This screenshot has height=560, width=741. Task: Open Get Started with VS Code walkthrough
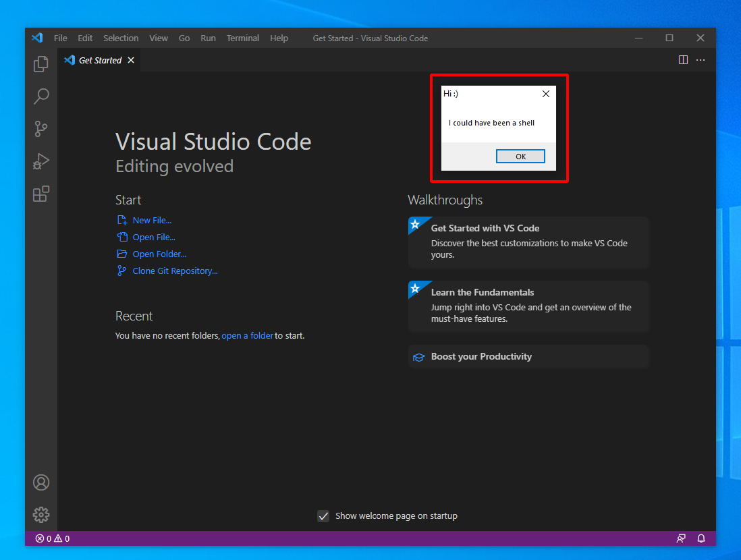point(528,242)
